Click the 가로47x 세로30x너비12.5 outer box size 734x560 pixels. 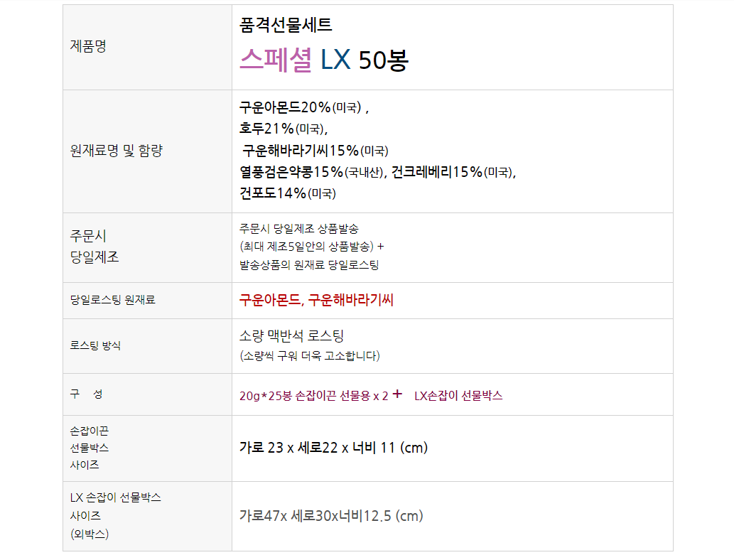pos(330,516)
